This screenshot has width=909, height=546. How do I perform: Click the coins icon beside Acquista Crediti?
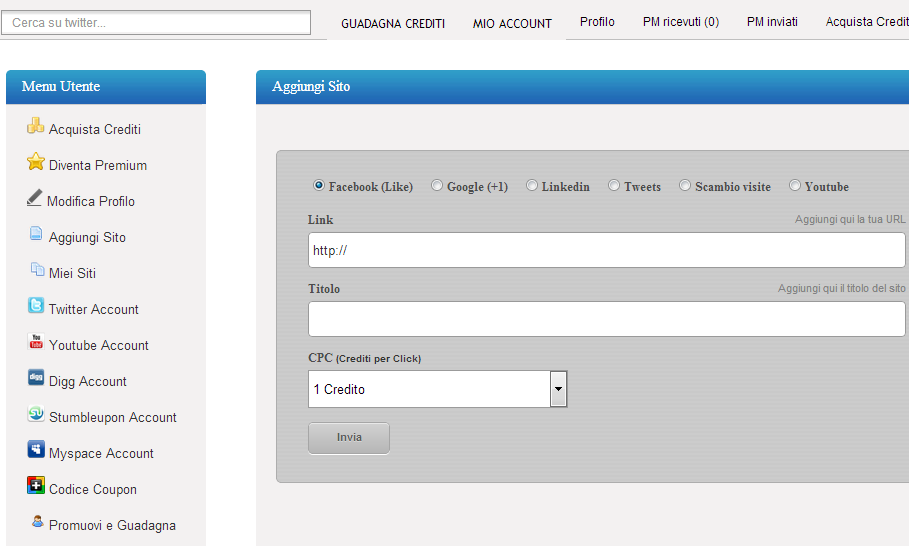[x=35, y=126]
